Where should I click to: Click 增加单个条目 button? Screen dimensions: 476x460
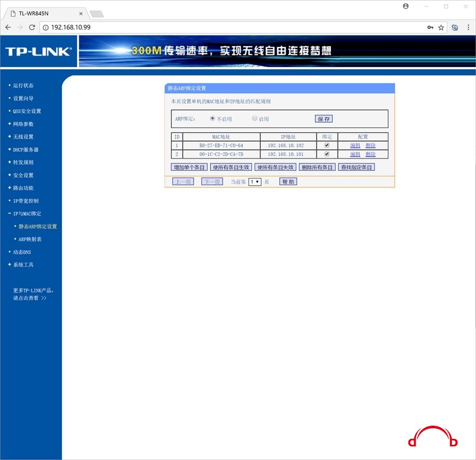189,167
